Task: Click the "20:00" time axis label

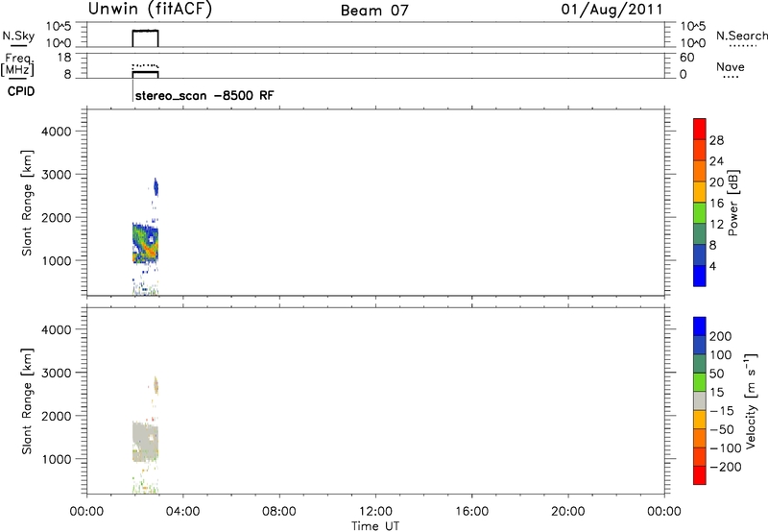Action: click(567, 512)
